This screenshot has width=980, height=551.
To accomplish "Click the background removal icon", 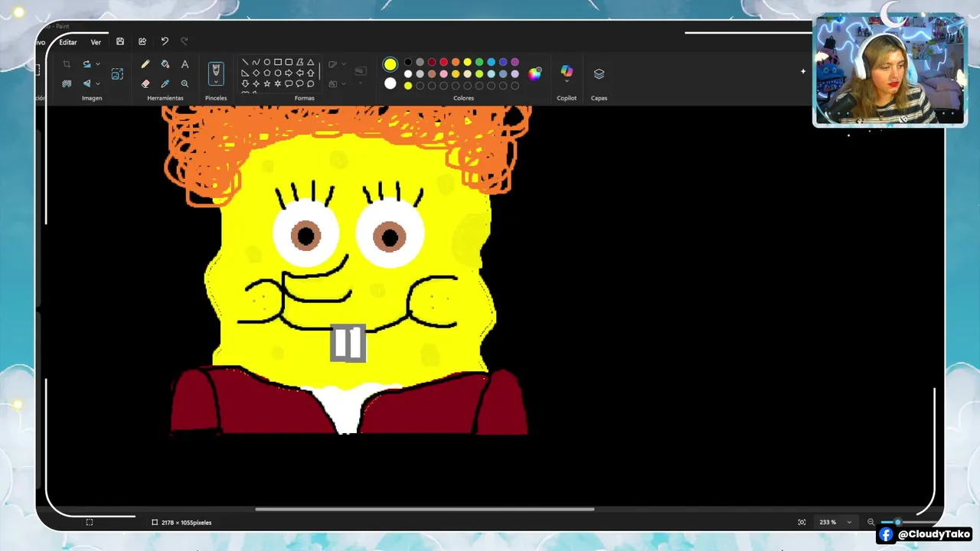I will [67, 83].
